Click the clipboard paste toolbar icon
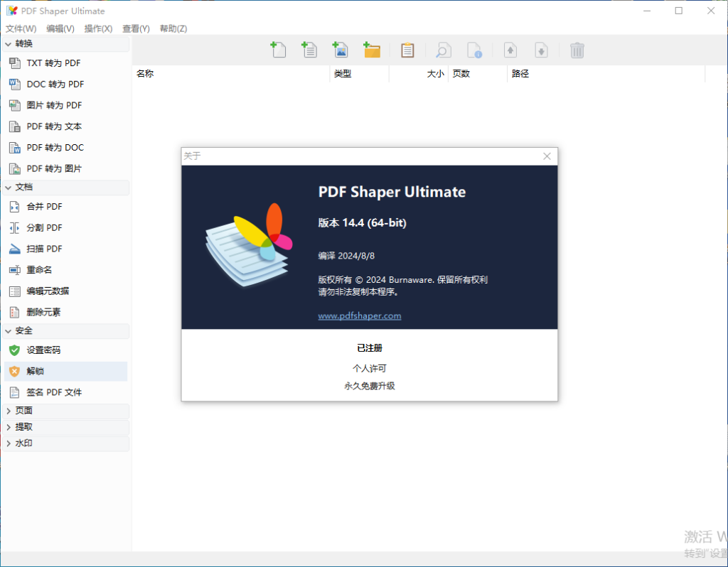Viewport: 728px width, 567px height. [x=407, y=50]
